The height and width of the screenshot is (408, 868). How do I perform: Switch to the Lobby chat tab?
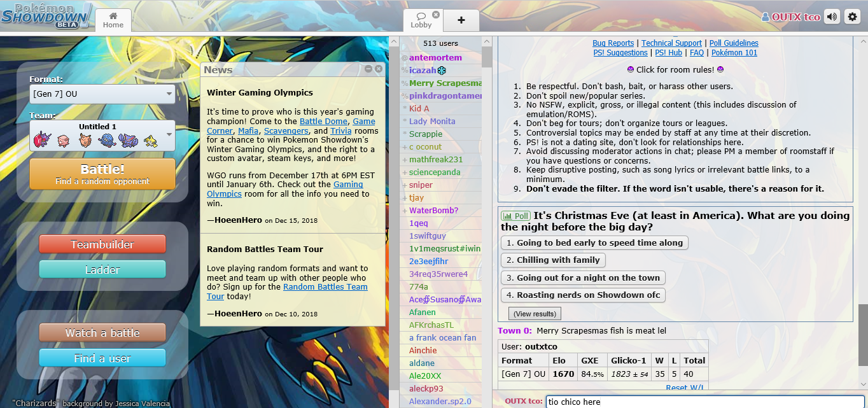pyautogui.click(x=421, y=20)
